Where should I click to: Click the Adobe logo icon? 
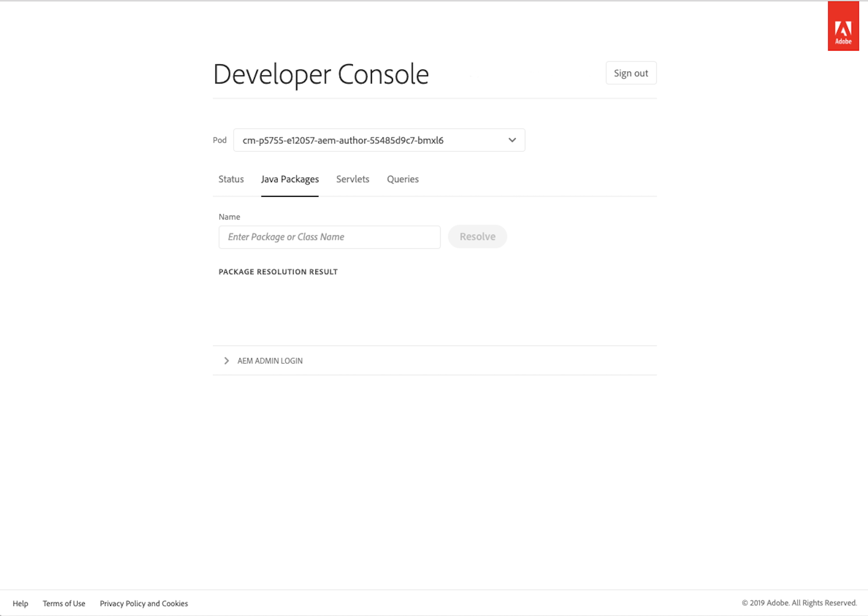click(x=843, y=26)
